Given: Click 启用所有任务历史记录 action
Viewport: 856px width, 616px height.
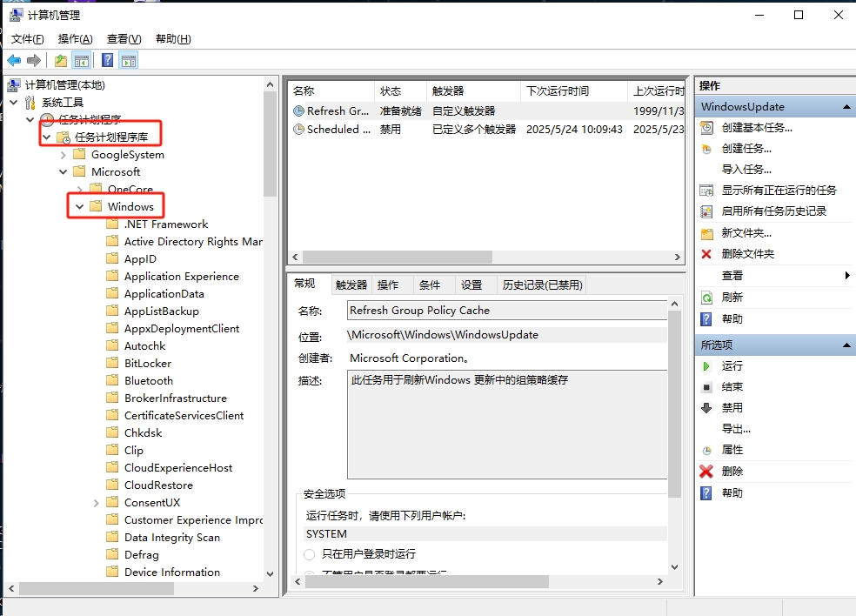Looking at the screenshot, I should (773, 211).
